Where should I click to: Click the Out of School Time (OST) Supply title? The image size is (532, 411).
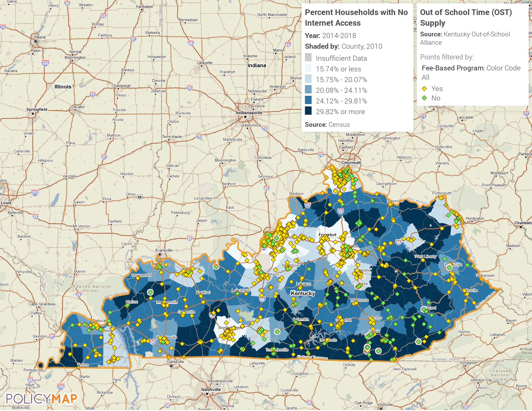[466, 18]
